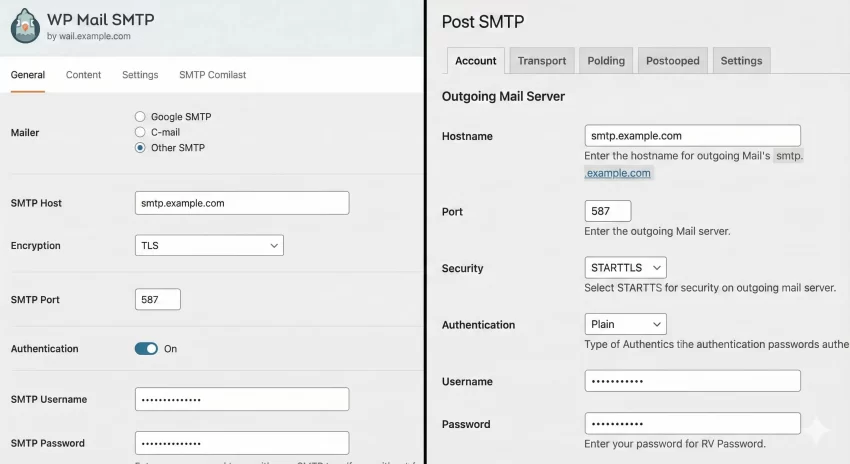Select the C-mail mailer option
The image size is (850, 464).
[x=140, y=132]
